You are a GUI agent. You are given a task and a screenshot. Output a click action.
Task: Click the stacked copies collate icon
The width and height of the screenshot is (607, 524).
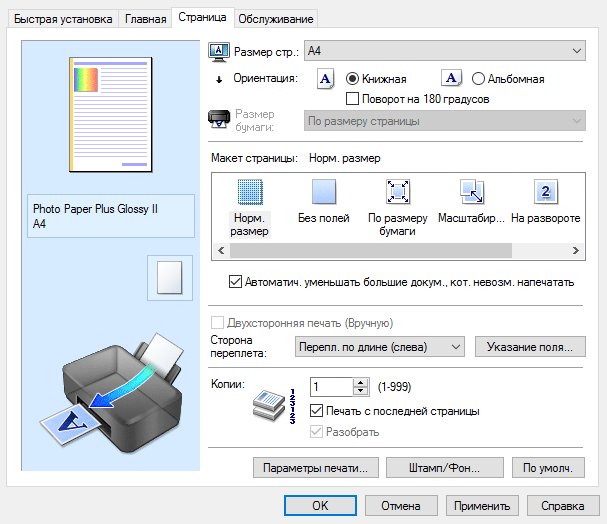point(269,405)
